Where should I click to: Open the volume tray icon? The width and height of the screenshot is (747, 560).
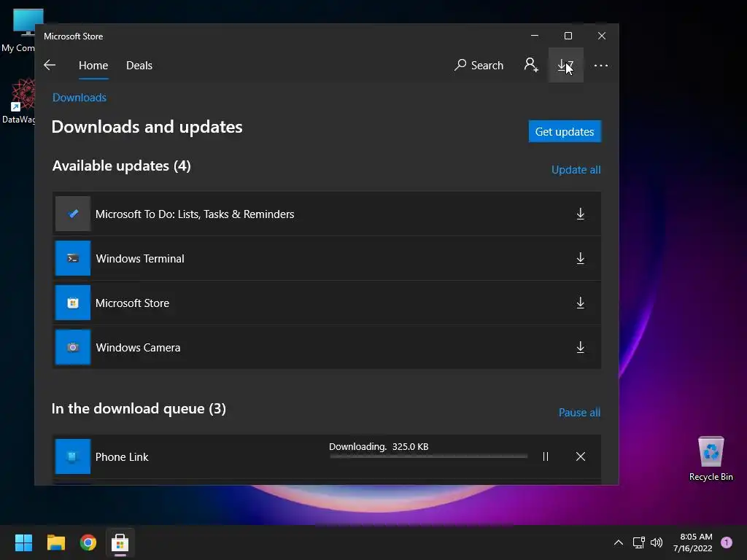(657, 542)
